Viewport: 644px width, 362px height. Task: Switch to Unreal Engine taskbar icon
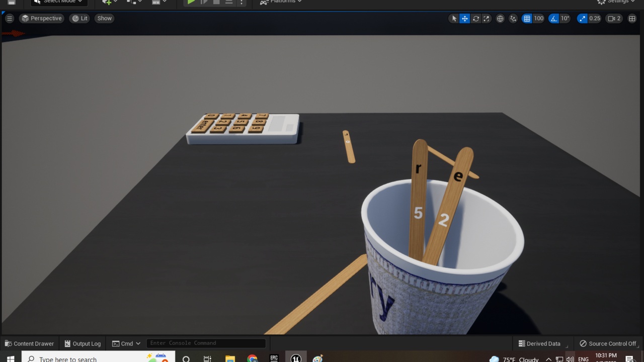point(296,358)
